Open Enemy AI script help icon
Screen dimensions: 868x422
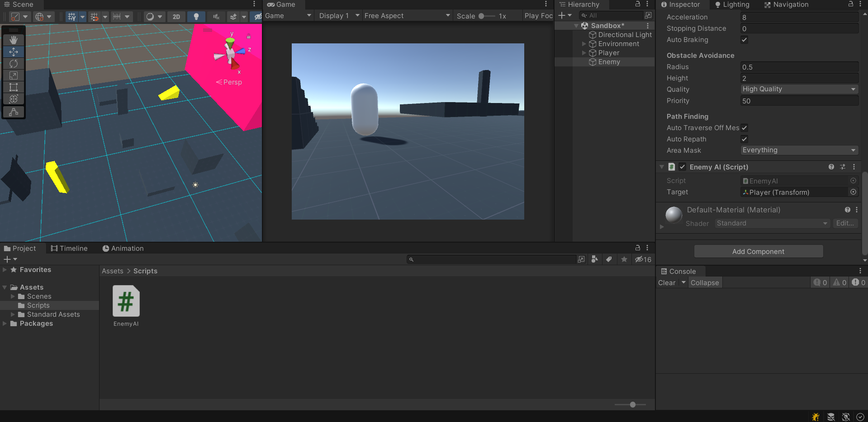coord(831,167)
